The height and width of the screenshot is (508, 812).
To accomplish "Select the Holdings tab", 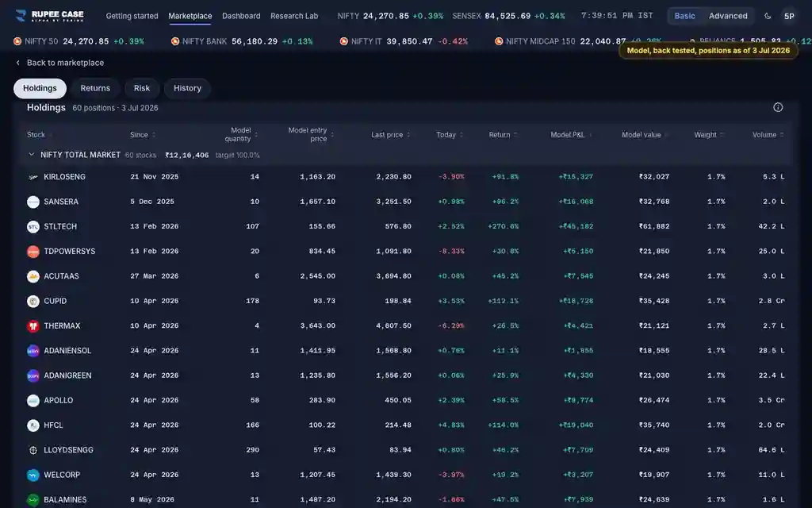I will [x=40, y=88].
